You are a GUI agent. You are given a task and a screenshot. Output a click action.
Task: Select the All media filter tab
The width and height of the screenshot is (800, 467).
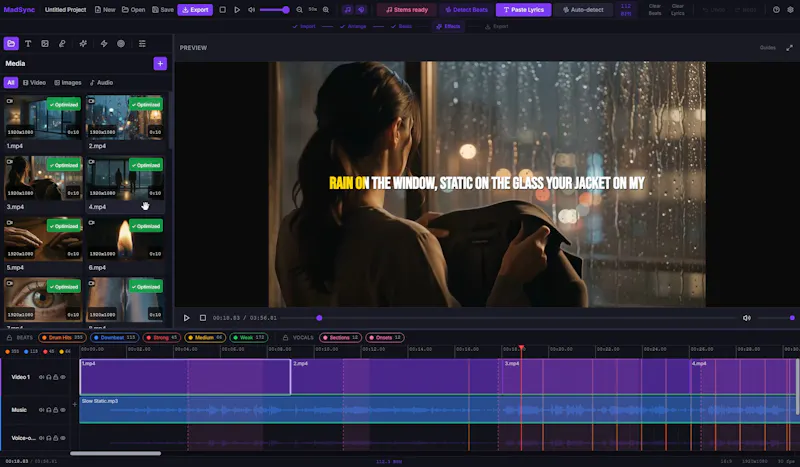(x=11, y=83)
